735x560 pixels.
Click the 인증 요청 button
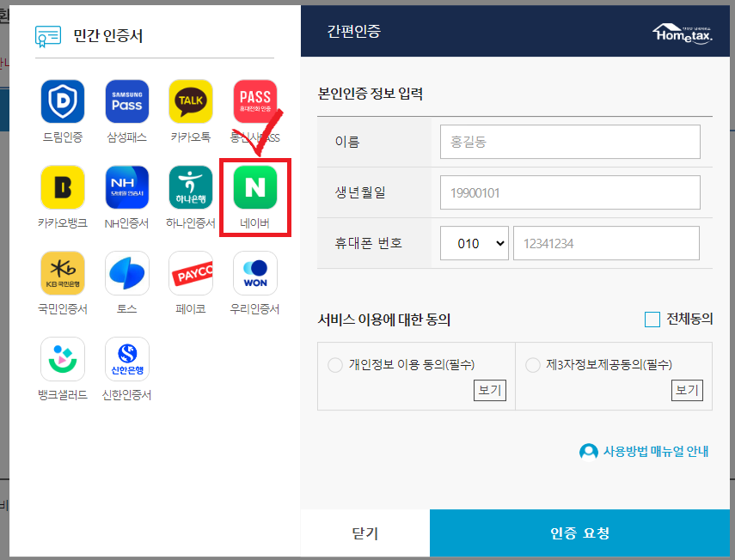(x=580, y=533)
